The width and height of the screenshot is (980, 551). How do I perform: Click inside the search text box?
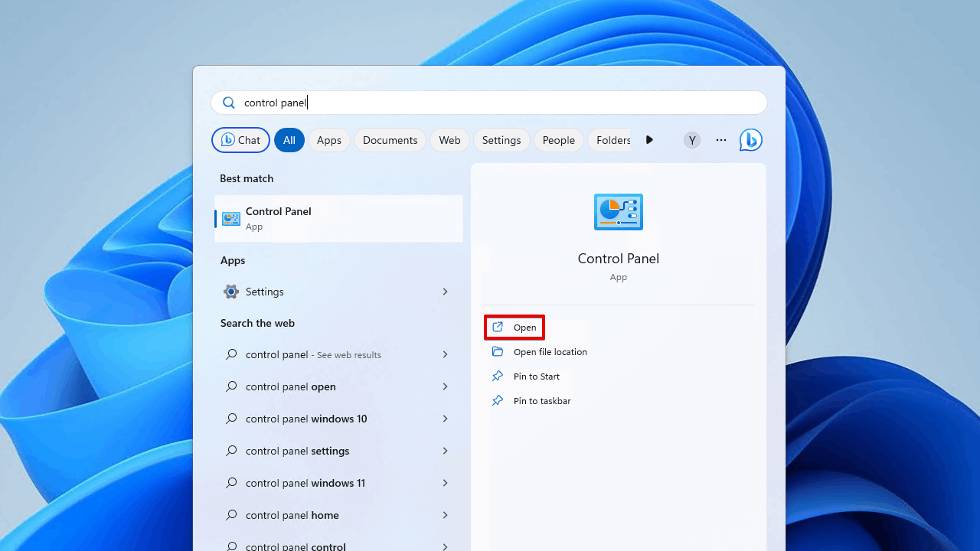490,103
